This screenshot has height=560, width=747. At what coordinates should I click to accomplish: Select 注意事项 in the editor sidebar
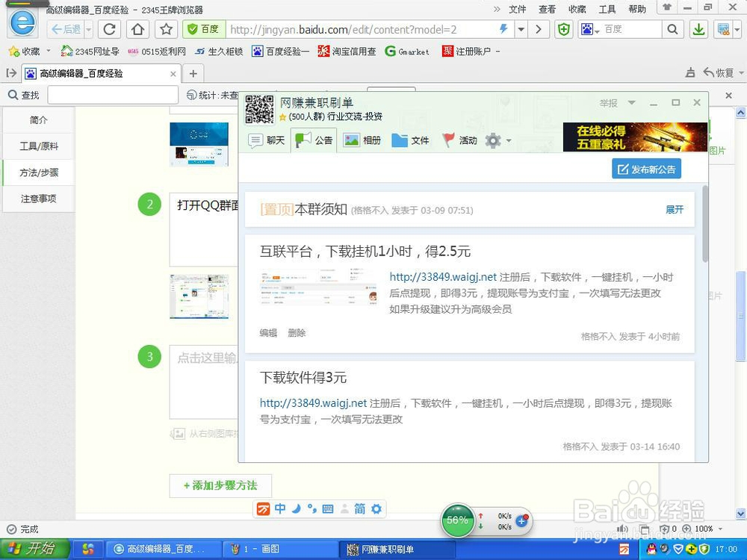click(39, 199)
